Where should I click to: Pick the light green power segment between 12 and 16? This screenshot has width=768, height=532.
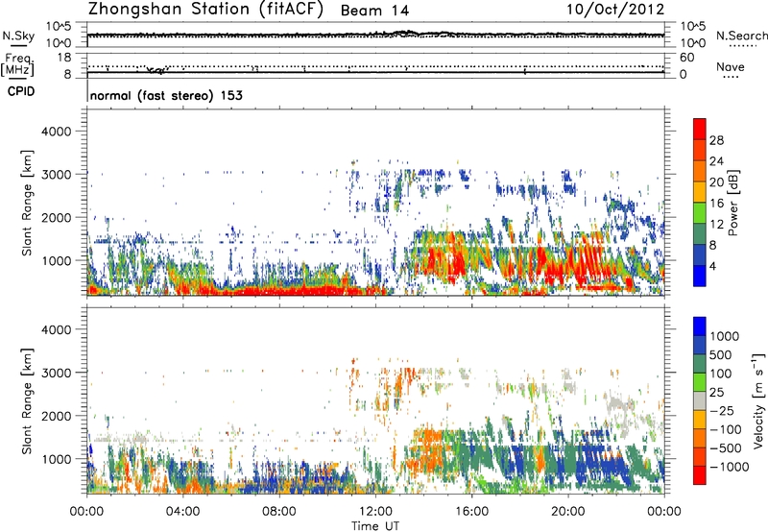tap(700, 213)
